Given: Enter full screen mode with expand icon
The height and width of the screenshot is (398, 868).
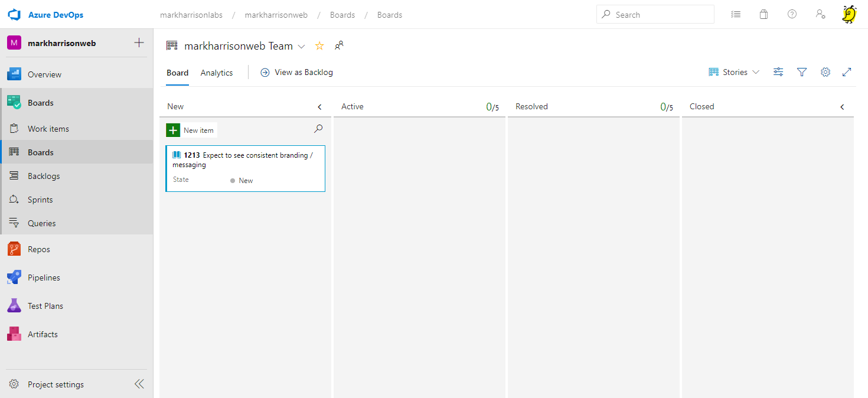Looking at the screenshot, I should tap(847, 72).
